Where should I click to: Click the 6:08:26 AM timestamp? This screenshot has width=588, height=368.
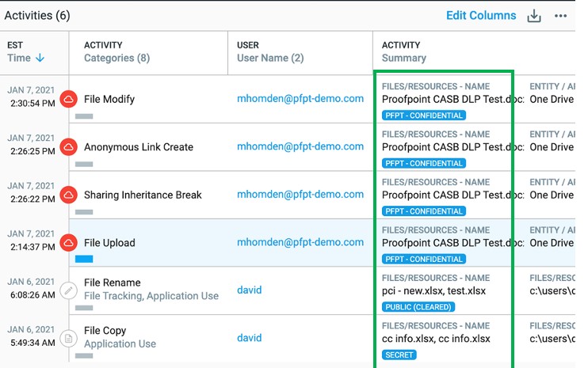[32, 295]
